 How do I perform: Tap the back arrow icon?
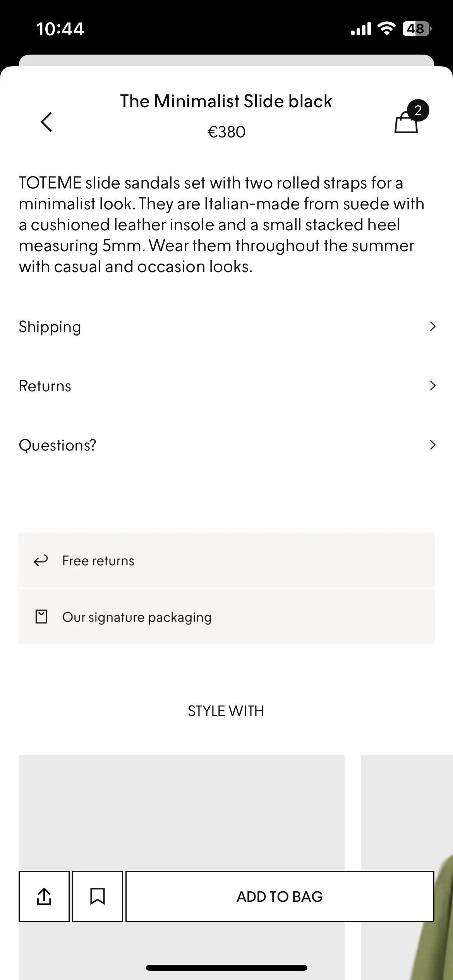[x=46, y=122]
